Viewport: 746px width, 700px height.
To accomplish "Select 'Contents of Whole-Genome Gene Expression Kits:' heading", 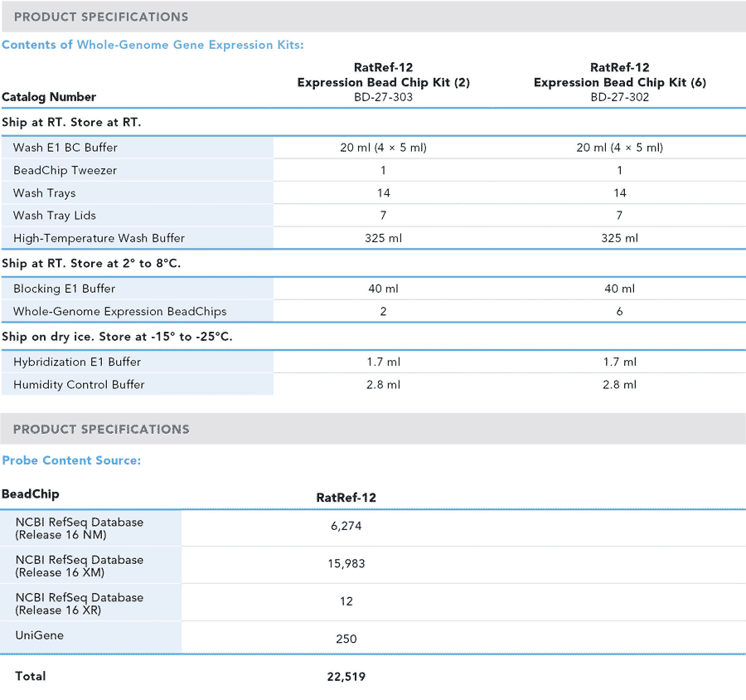I will [153, 45].
